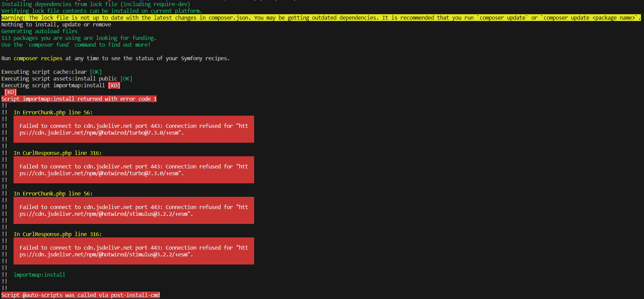Click the "Generating autoload files" line
The height and width of the screenshot is (299, 644).
coord(39,31)
